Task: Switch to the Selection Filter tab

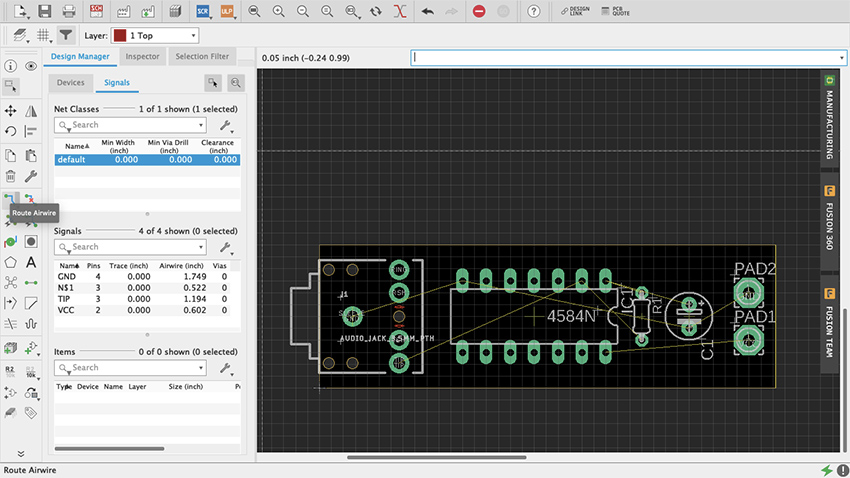Action: click(x=202, y=56)
